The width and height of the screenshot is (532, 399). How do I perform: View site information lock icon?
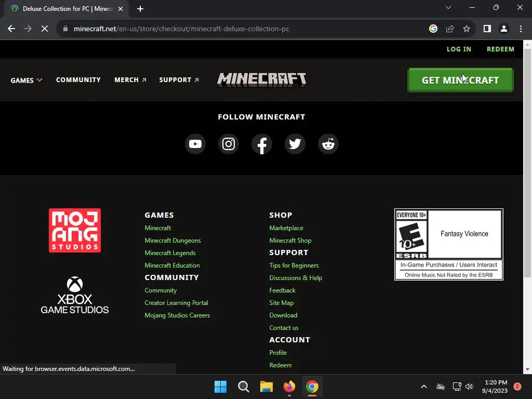(65, 29)
